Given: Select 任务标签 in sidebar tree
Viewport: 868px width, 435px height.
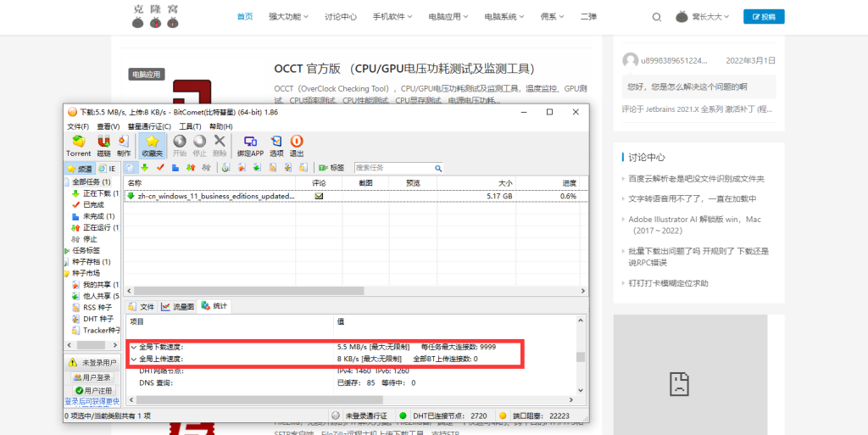Looking at the screenshot, I should pos(86,250).
